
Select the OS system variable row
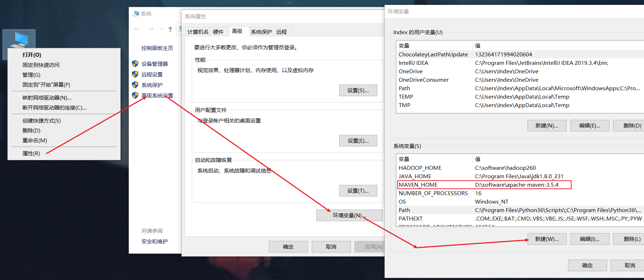click(520, 201)
